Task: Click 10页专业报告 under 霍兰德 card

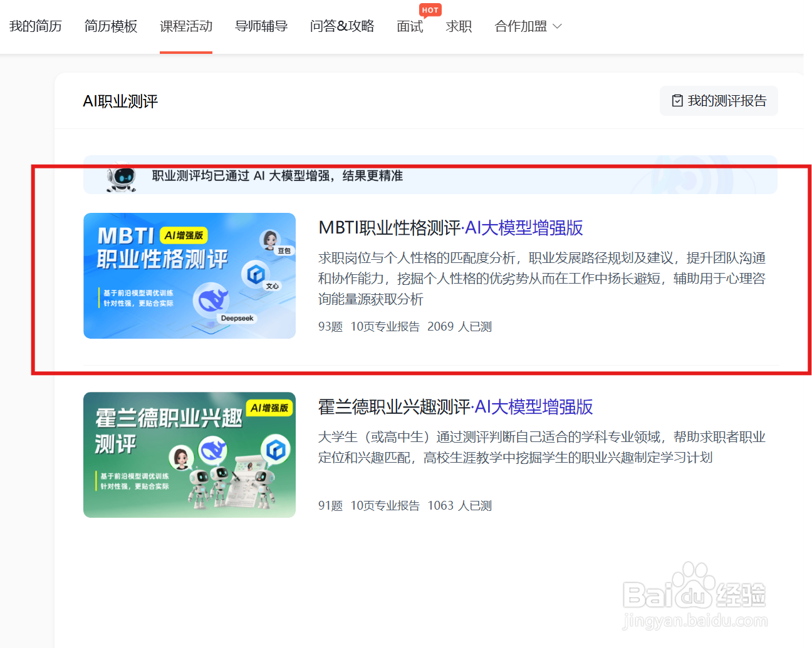Action: pyautogui.click(x=385, y=506)
